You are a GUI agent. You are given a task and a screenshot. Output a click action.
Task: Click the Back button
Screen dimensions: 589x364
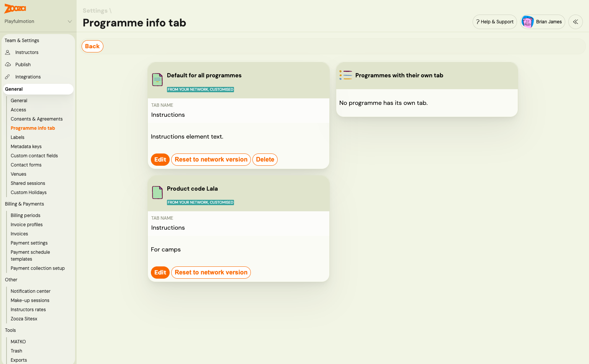pyautogui.click(x=92, y=46)
